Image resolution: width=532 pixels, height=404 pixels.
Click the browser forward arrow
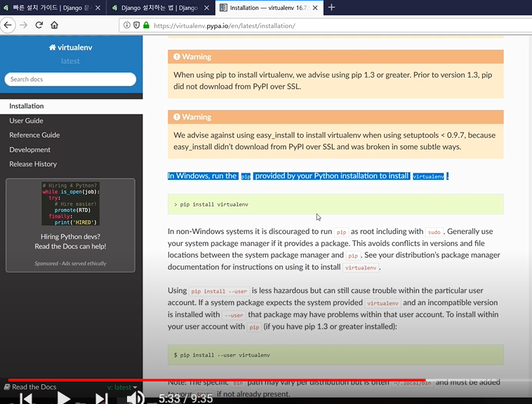23,25
